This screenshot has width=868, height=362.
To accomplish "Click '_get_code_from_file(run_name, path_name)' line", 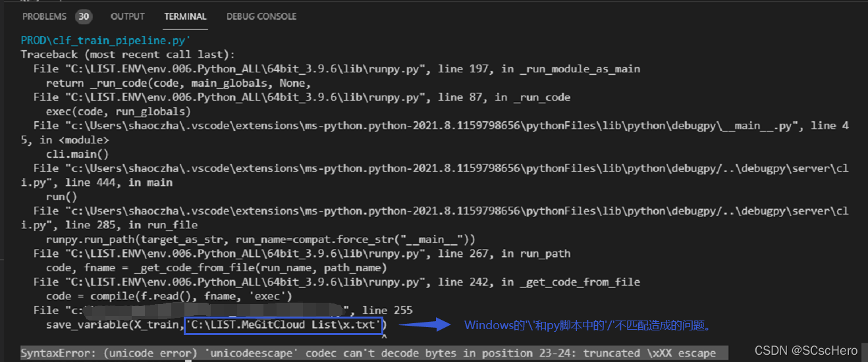I will coord(216,268).
